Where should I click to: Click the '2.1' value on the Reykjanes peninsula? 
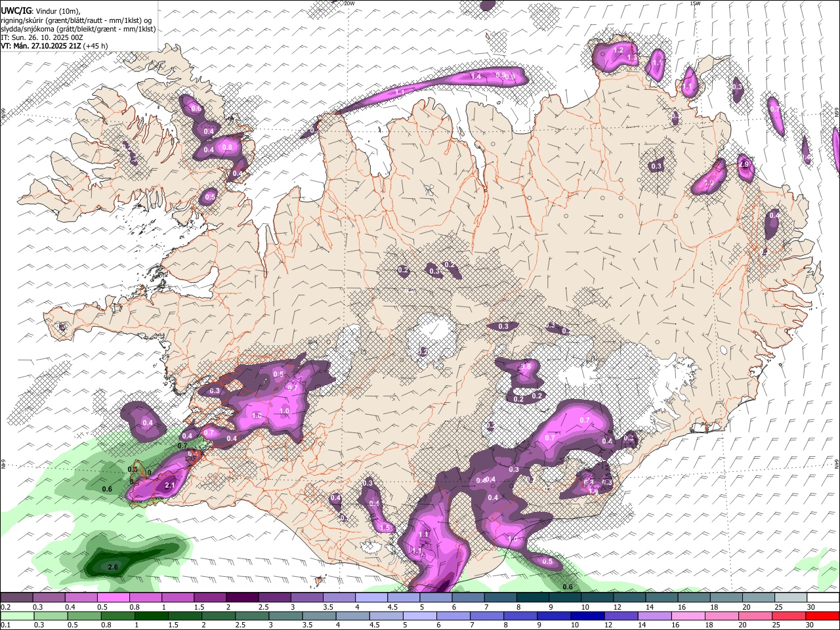(169, 486)
